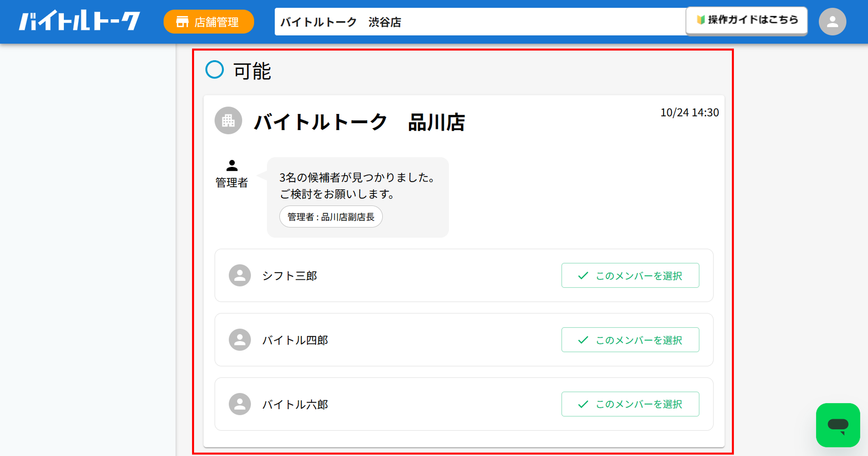Click the バイトルトーク 渋谷店 store name field

[480, 22]
